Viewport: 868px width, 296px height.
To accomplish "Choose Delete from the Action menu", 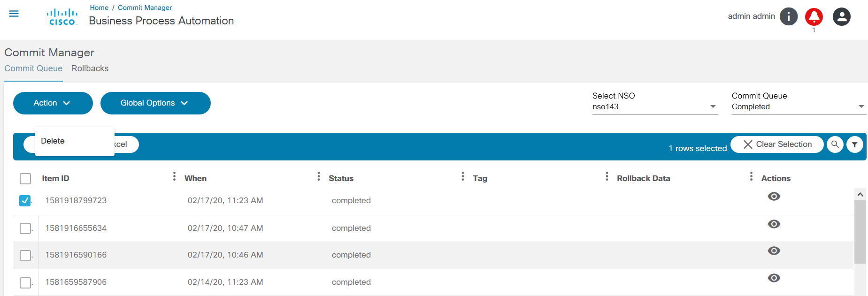I will pos(53,141).
